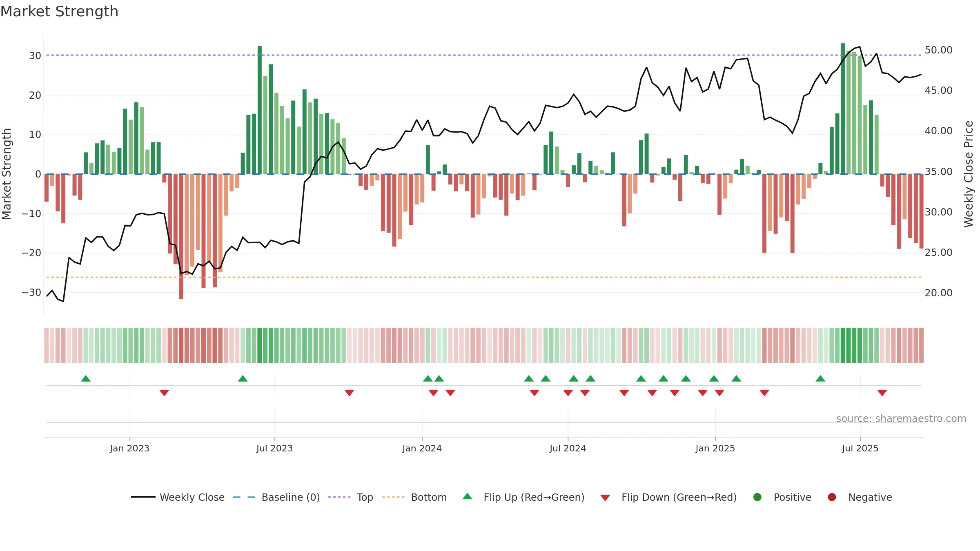The width and height of the screenshot is (980, 551).
Task: Click the Weekly Close black line legend swatch
Action: [x=143, y=497]
